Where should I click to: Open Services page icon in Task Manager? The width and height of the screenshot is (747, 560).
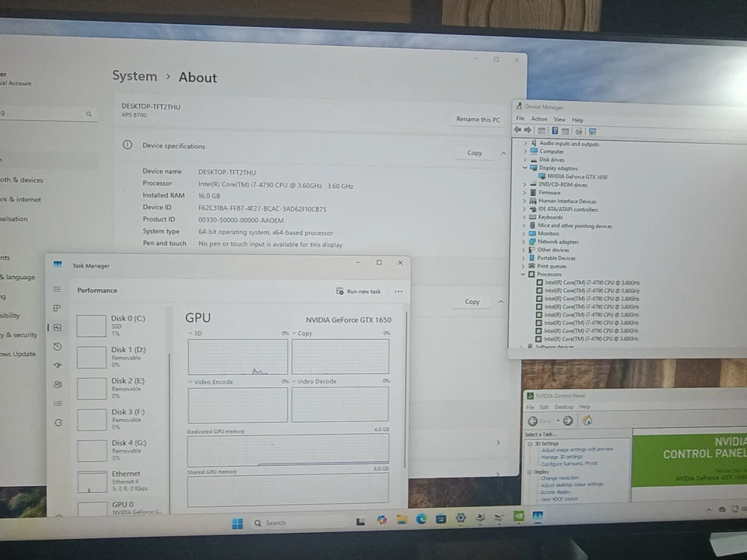[58, 422]
